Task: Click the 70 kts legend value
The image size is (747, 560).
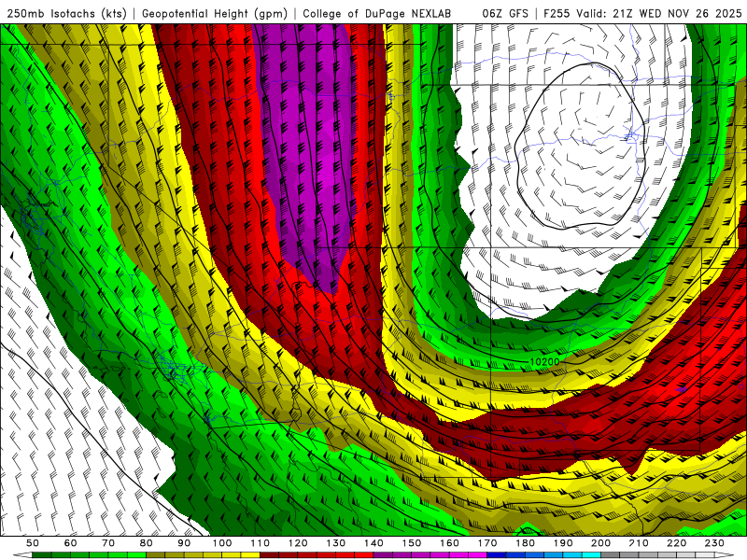Action: tap(108, 543)
